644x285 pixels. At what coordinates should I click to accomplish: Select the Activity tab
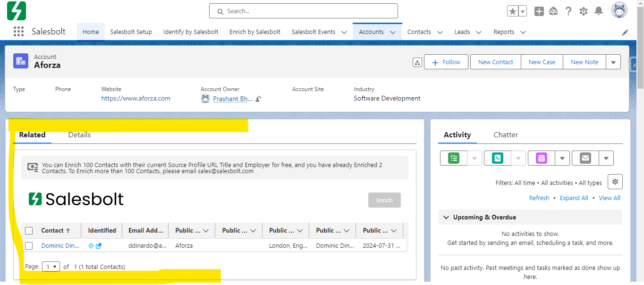[x=458, y=135]
